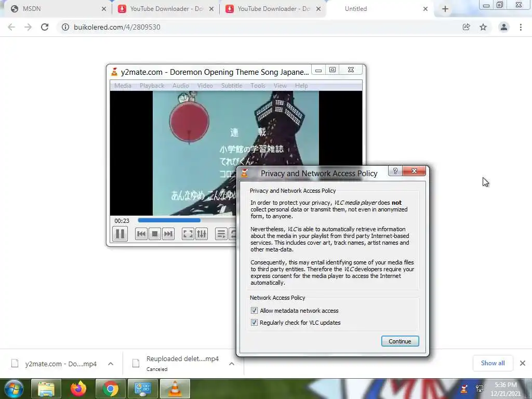Go forward in browser history

(28, 27)
